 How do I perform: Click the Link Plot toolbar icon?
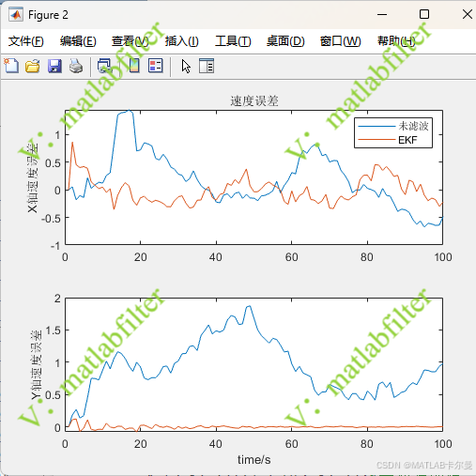[x=104, y=66]
